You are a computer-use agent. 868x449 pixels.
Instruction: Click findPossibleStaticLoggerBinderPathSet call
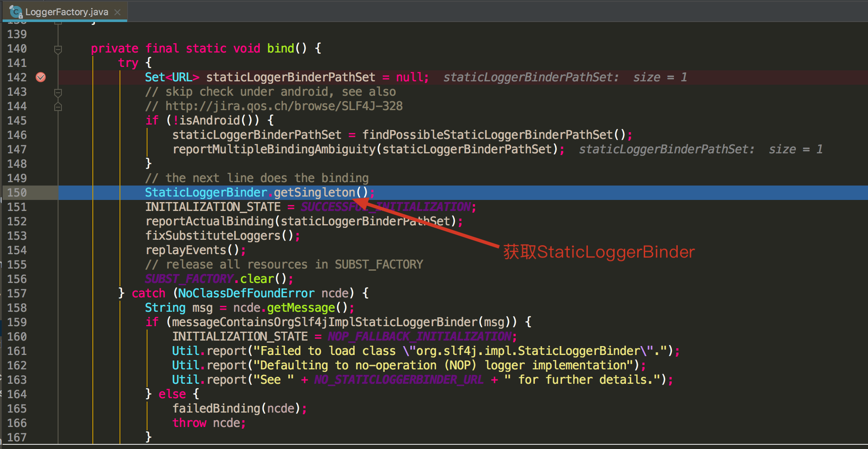coord(487,135)
